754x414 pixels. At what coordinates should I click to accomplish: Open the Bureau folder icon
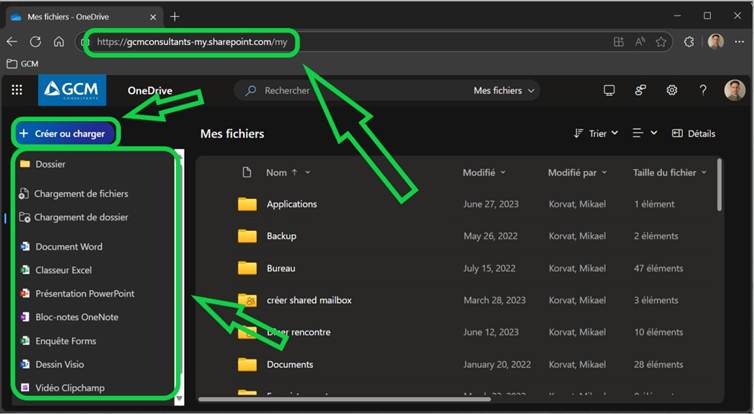(x=247, y=268)
